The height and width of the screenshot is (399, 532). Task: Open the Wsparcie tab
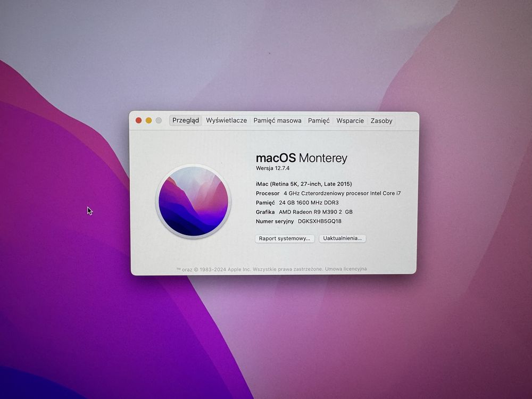point(350,120)
